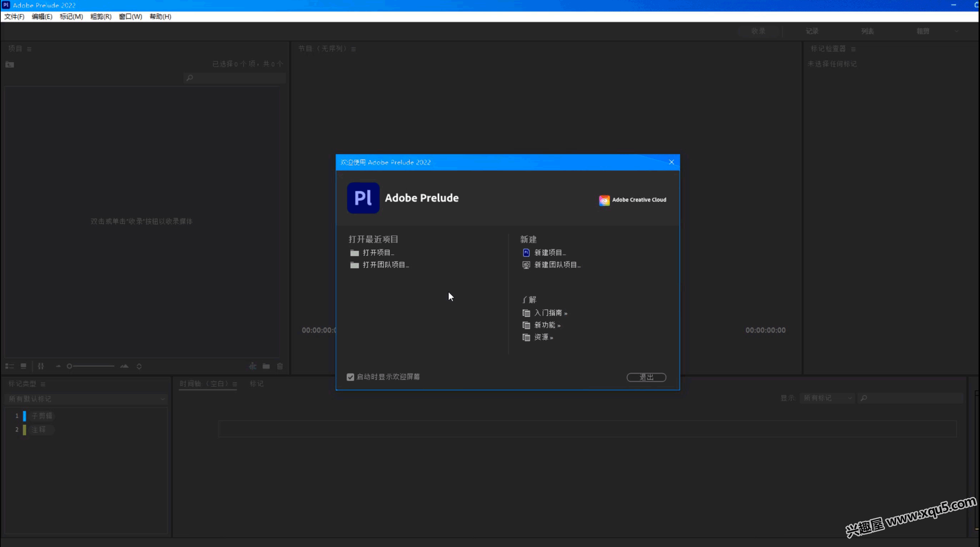The height and width of the screenshot is (547, 980).
Task: Click the create rough cut icon
Action: [252, 366]
